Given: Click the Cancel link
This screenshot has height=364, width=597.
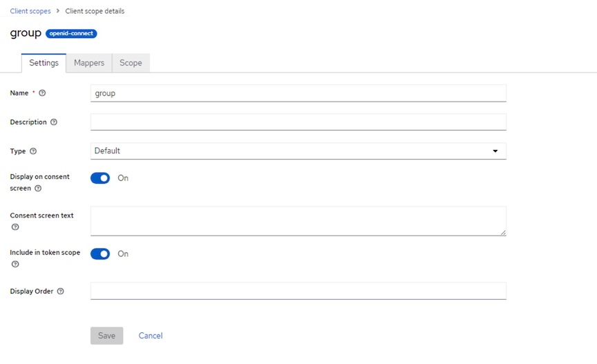Looking at the screenshot, I should pos(151,336).
